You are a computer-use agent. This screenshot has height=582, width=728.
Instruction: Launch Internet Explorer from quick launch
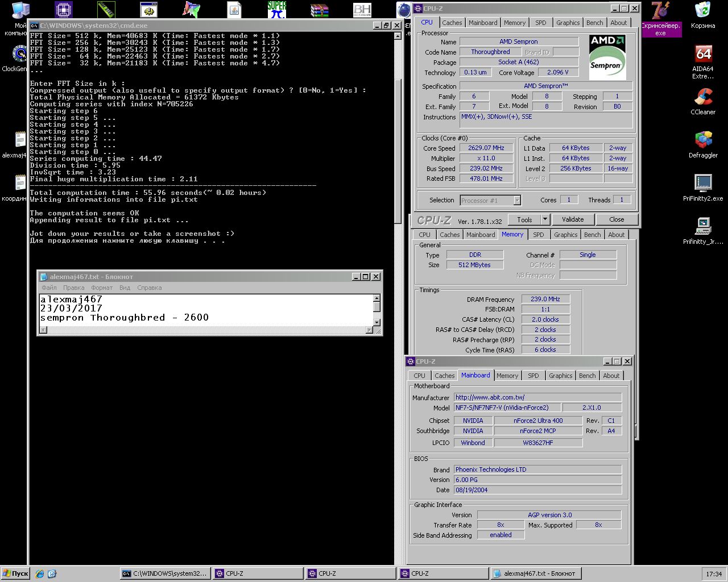(x=39, y=573)
